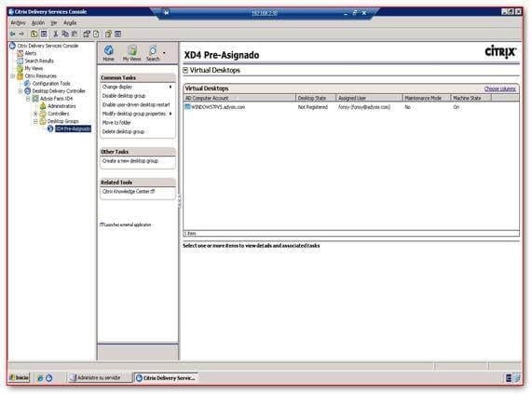Expand the Controllers tree branch

pyautogui.click(x=35, y=114)
